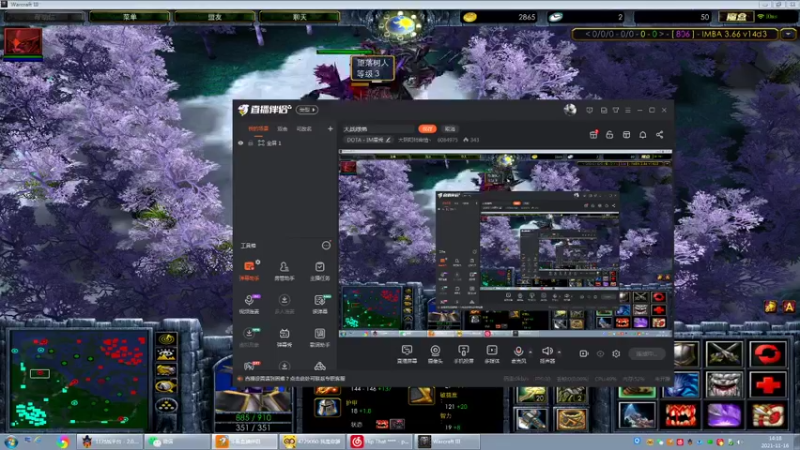The height and width of the screenshot is (450, 800).
Task: Open toolbox more-options circle button
Action: pos(326,246)
